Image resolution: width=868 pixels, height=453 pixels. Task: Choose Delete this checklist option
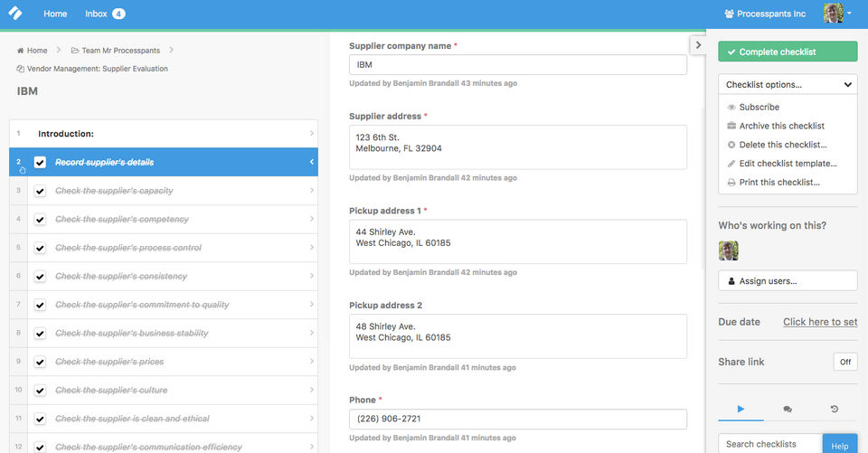(x=783, y=145)
